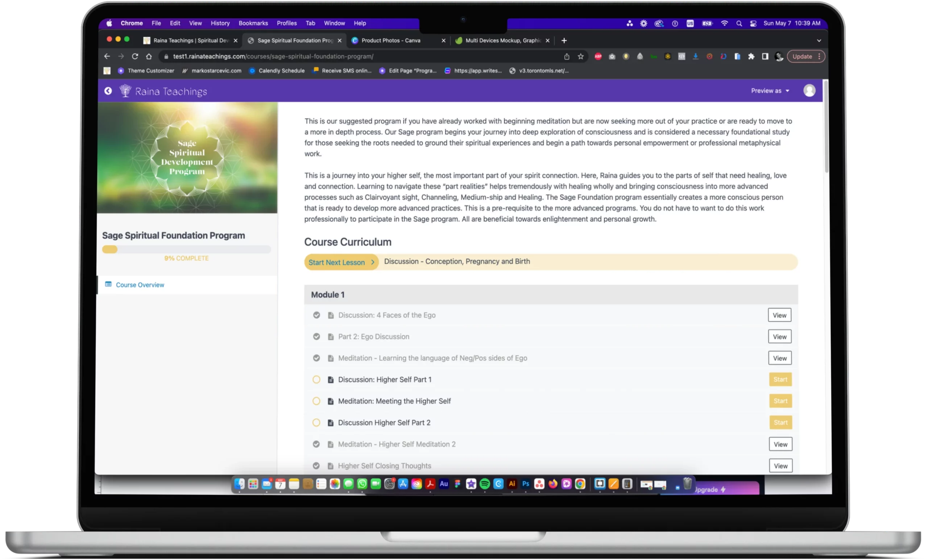The width and height of the screenshot is (928, 560).
Task: Click the Course Overview sidebar link
Action: pyautogui.click(x=140, y=285)
